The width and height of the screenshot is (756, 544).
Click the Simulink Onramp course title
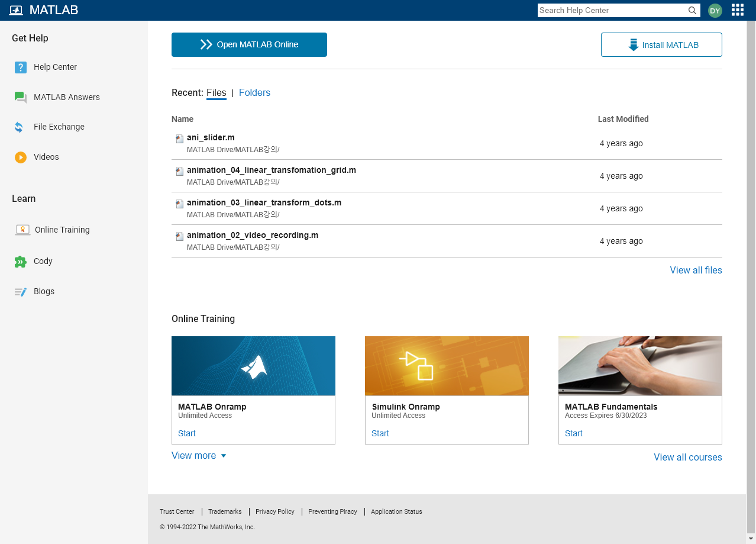(406, 407)
